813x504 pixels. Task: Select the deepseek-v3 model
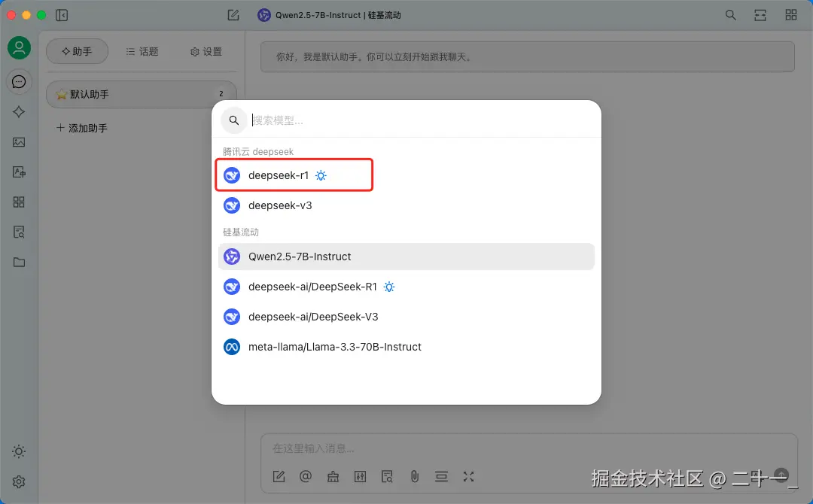(406, 205)
